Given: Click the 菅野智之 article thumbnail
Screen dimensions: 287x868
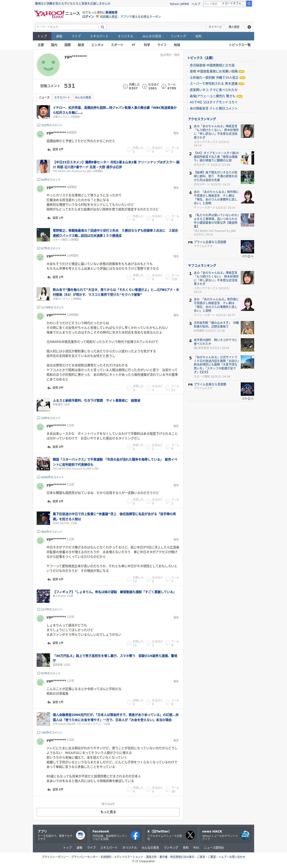Looking at the screenshot, I should [x=44, y=235].
